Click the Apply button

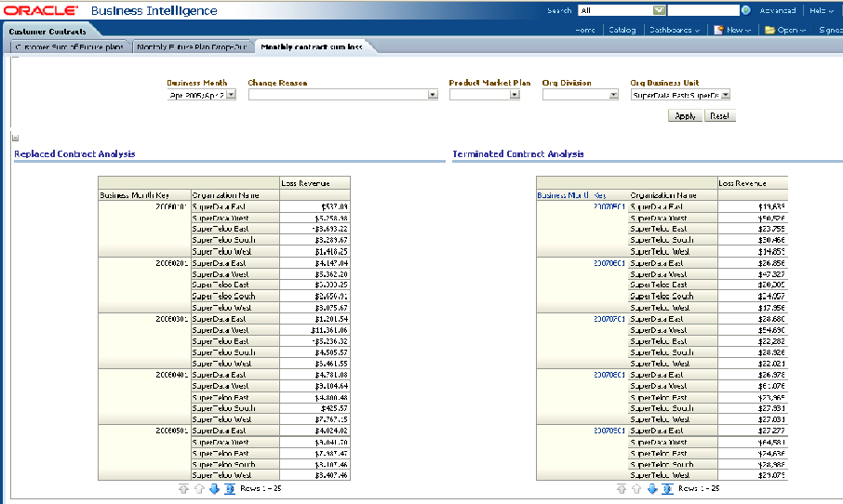tap(685, 116)
